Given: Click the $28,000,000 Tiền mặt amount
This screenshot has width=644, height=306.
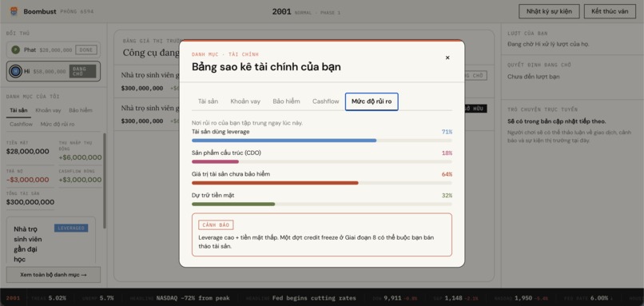Looking at the screenshot, I should click(x=27, y=151).
